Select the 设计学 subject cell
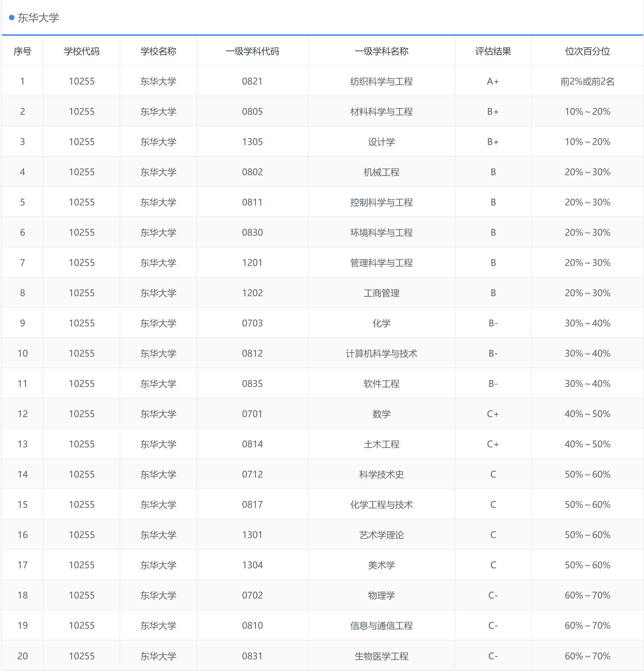This screenshot has height=671, width=644. pos(381,142)
